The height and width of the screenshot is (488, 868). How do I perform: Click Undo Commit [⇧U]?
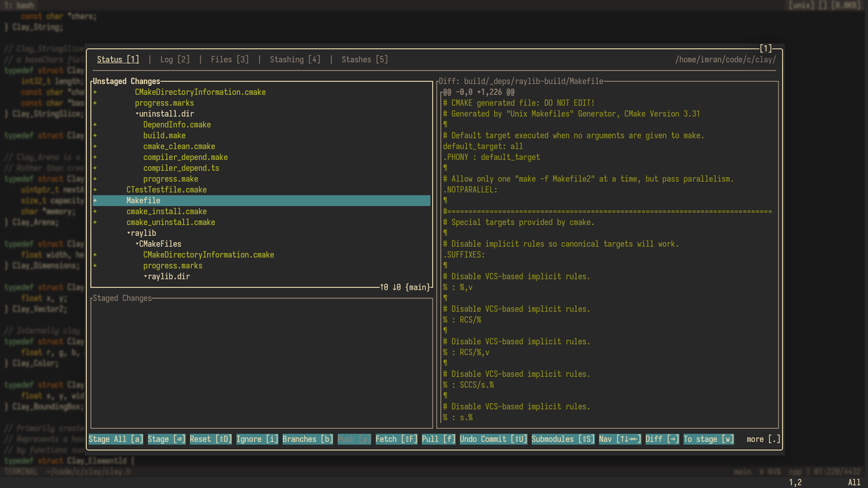tap(492, 439)
